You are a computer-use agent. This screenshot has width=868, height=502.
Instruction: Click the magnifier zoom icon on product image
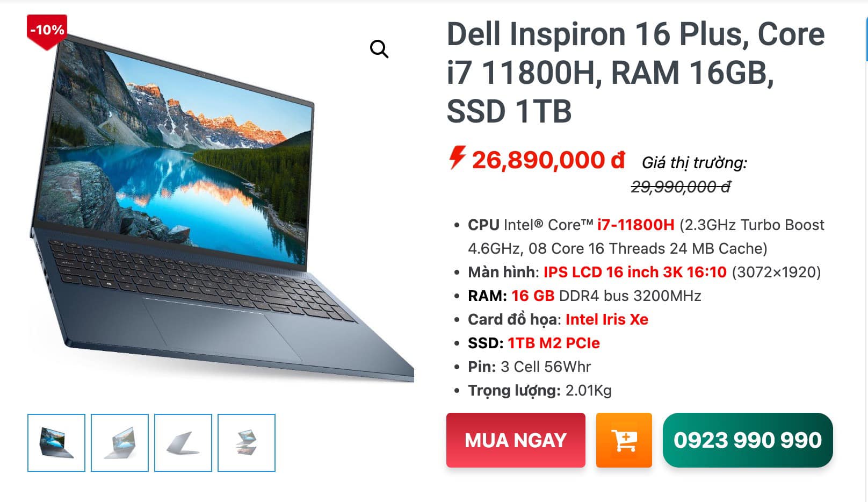coord(379,49)
